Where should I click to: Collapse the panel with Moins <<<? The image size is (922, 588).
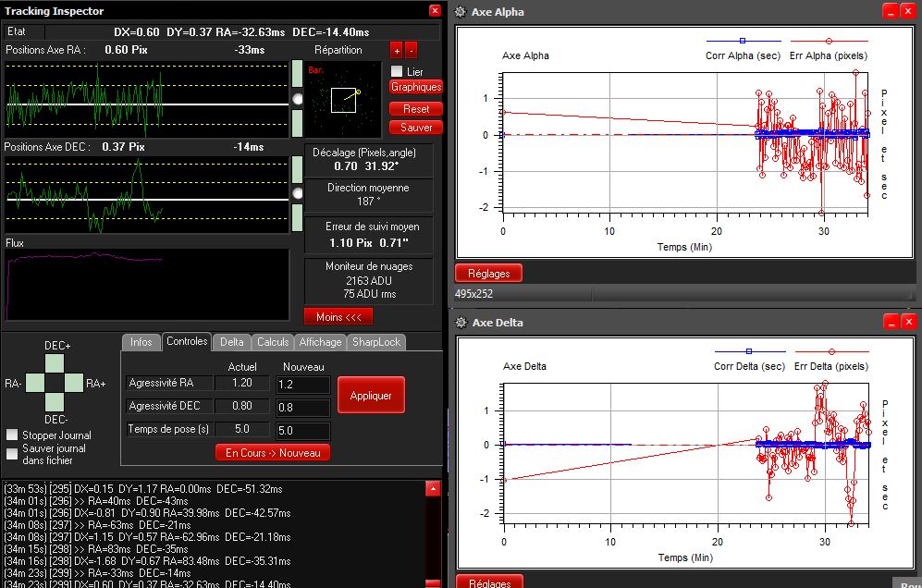tap(338, 316)
